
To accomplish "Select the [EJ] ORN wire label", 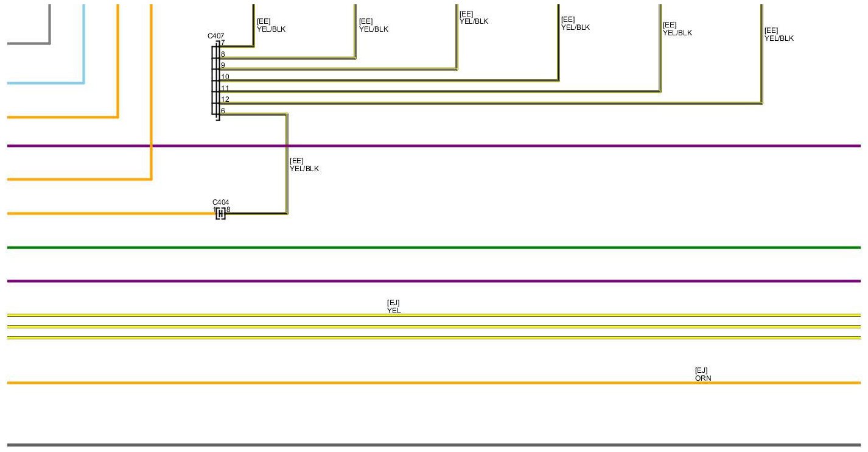I will point(702,374).
